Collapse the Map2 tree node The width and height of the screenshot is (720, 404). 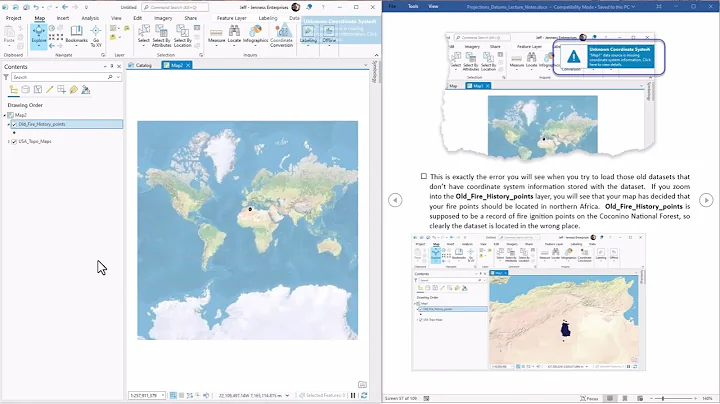5,115
